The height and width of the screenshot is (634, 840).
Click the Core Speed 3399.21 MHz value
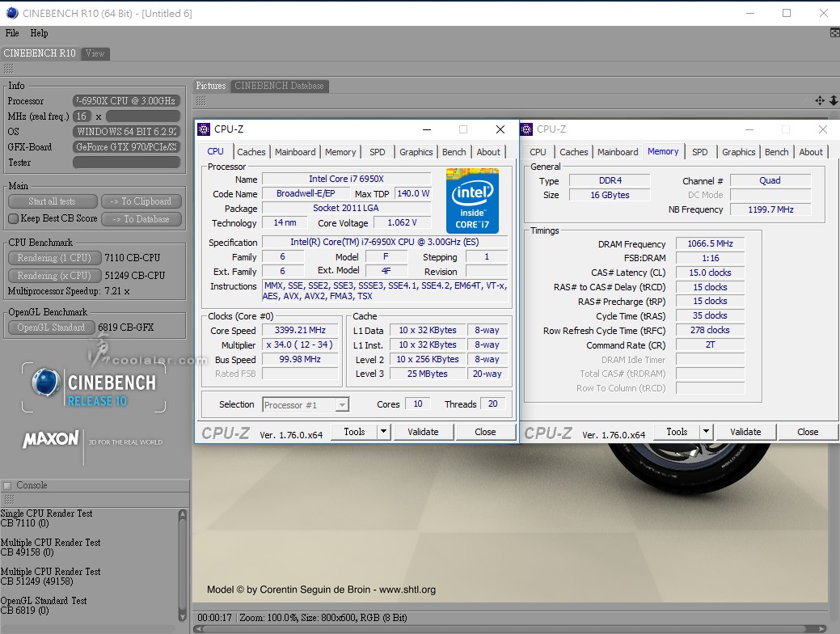(x=300, y=330)
